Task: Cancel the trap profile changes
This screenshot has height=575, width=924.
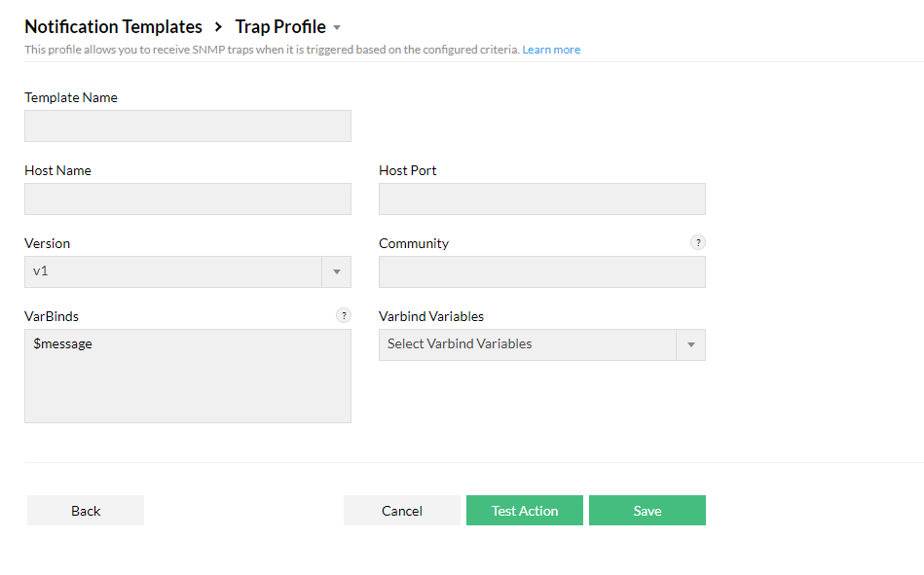Action: (x=402, y=510)
